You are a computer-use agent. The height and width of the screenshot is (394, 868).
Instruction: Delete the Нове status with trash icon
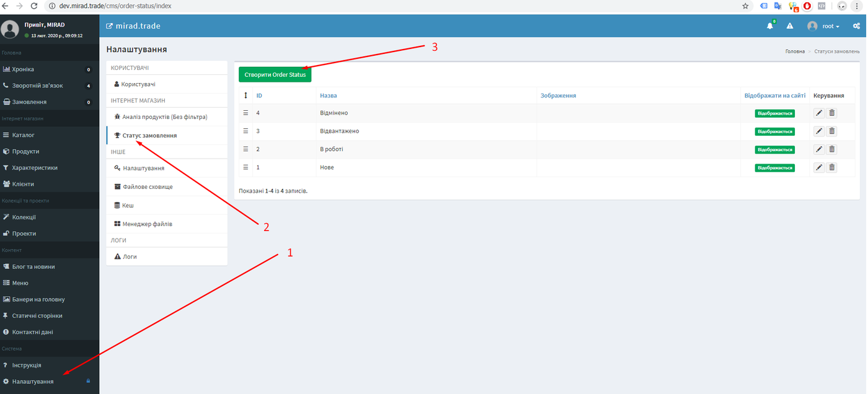[x=832, y=167]
